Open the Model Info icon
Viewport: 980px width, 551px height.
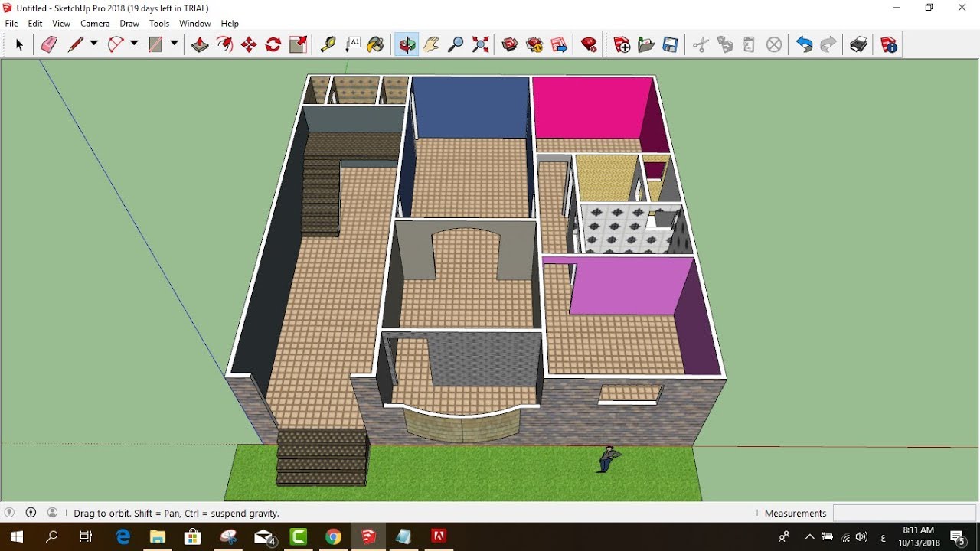pos(889,45)
